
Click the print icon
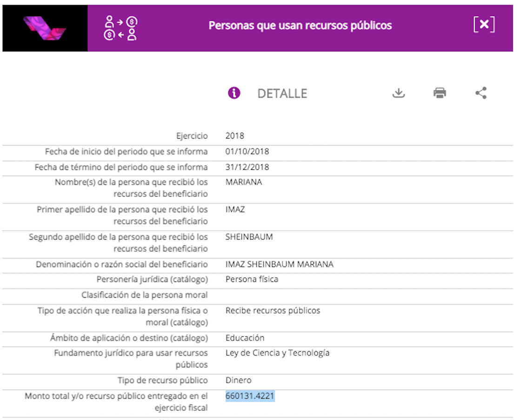click(440, 93)
